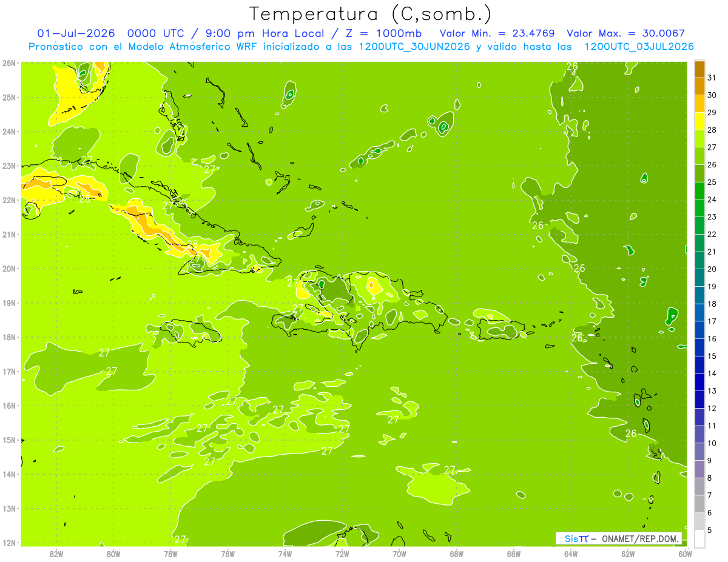Click legend swatch between 30 and 31
The image size is (728, 562).
pyautogui.click(x=699, y=86)
